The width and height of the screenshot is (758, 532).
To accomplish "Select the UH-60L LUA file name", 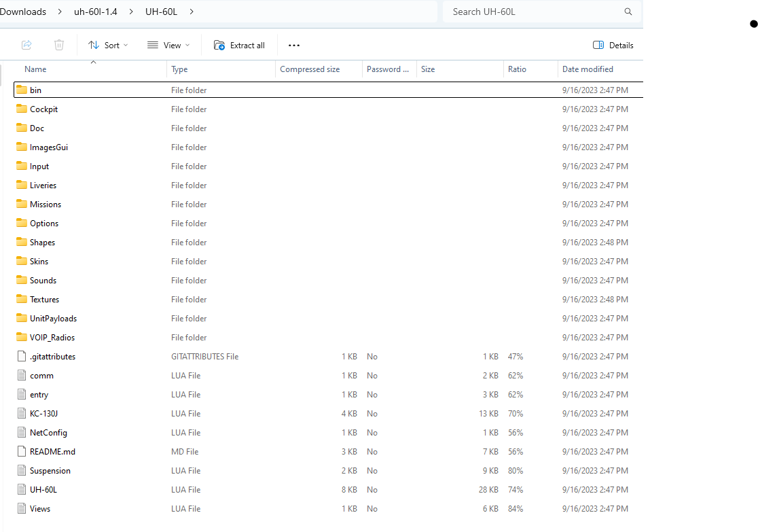I will (43, 489).
